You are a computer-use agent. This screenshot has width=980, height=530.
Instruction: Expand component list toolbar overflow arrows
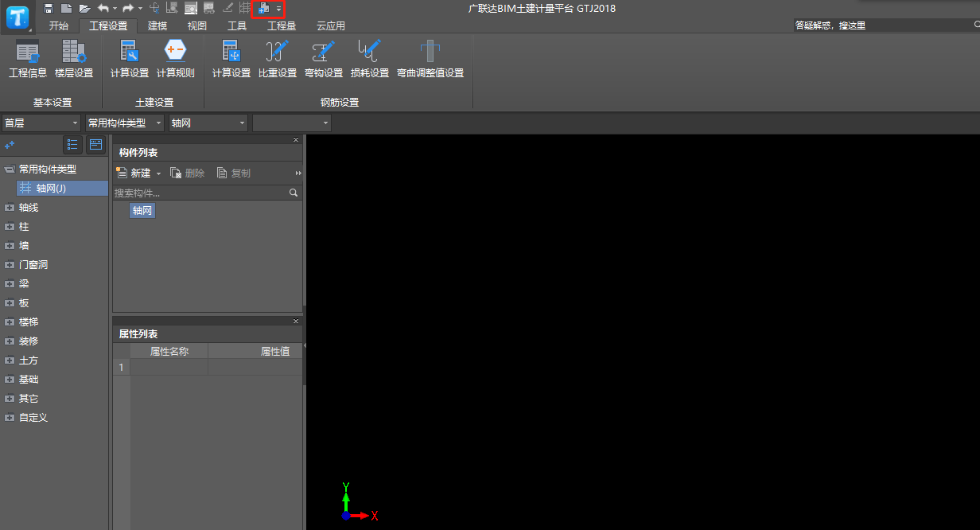(298, 173)
